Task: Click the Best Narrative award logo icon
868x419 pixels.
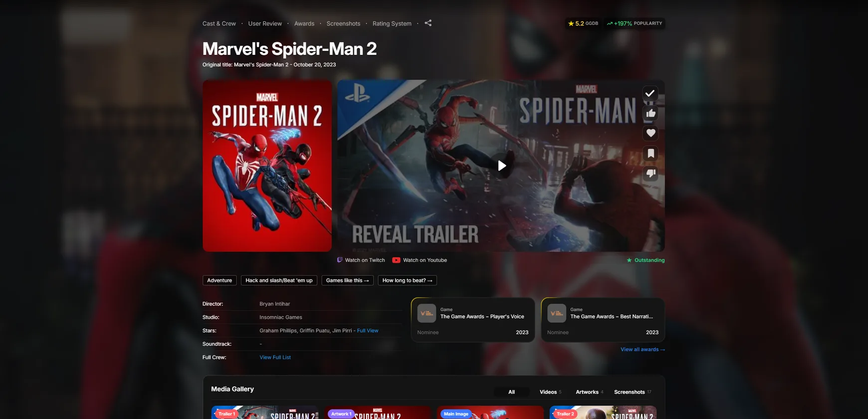Action: tap(557, 313)
